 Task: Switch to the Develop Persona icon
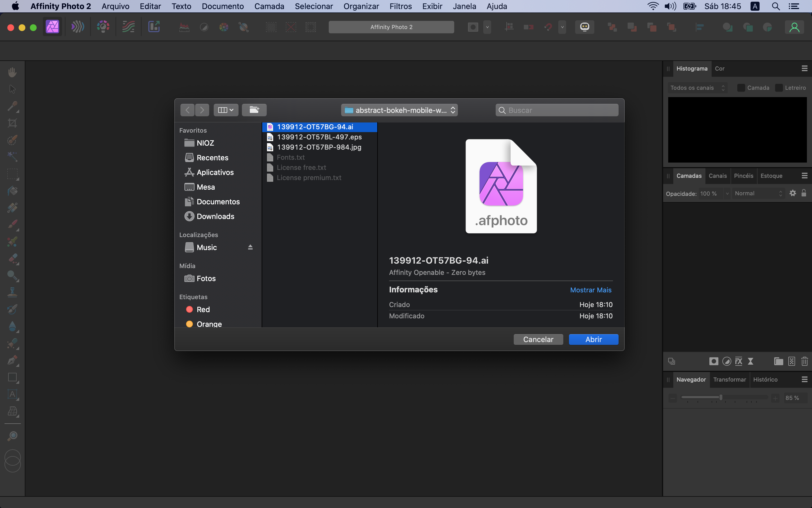[103, 27]
